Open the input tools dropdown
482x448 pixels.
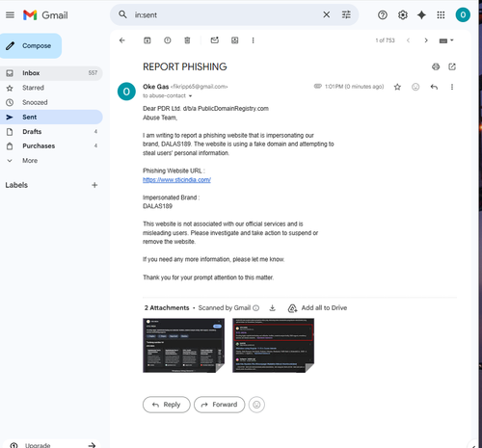(446, 40)
